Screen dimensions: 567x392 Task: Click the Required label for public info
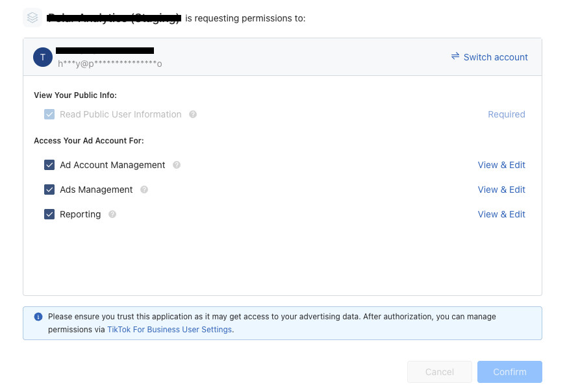click(506, 114)
